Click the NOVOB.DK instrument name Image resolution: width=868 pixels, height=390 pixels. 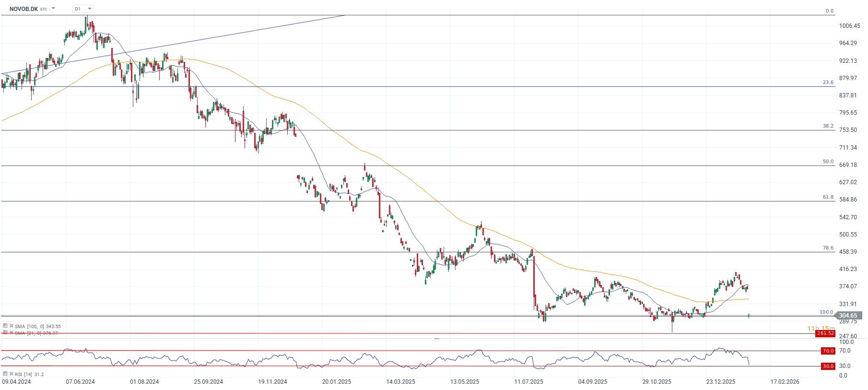[x=23, y=9]
